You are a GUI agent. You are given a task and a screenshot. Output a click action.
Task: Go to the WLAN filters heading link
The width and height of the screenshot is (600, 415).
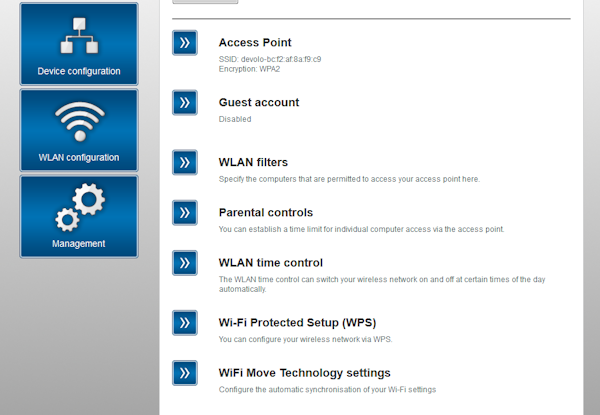click(x=253, y=162)
